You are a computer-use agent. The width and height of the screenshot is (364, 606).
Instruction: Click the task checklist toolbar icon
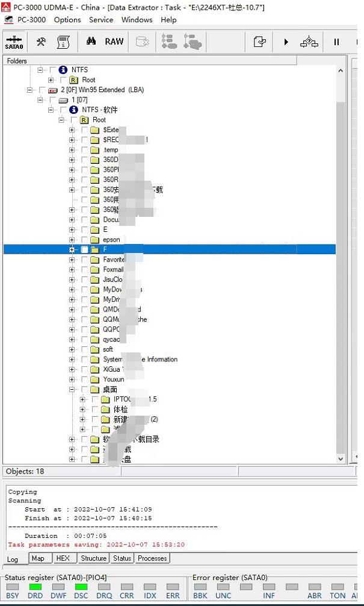(260, 42)
